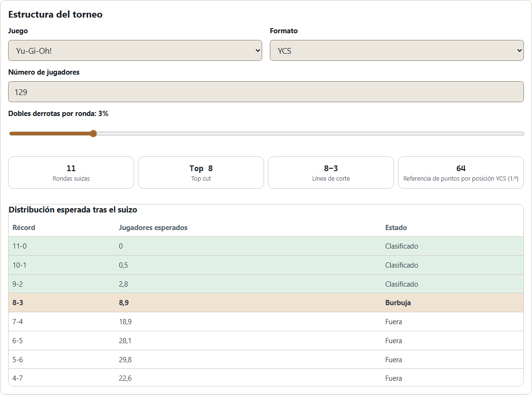Click the 0 expected players value for 11-0
532x395 pixels.
pos(121,246)
